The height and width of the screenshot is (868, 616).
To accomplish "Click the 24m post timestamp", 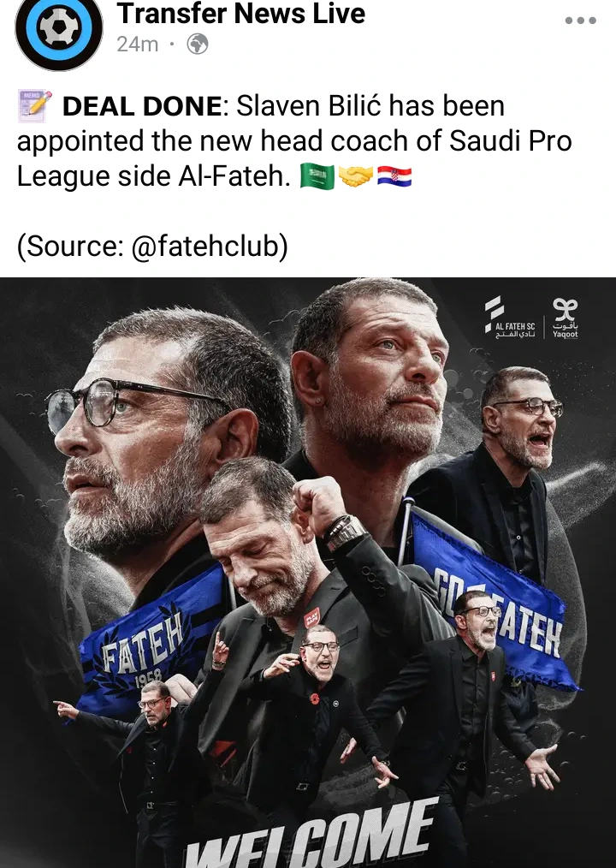I will [x=137, y=44].
